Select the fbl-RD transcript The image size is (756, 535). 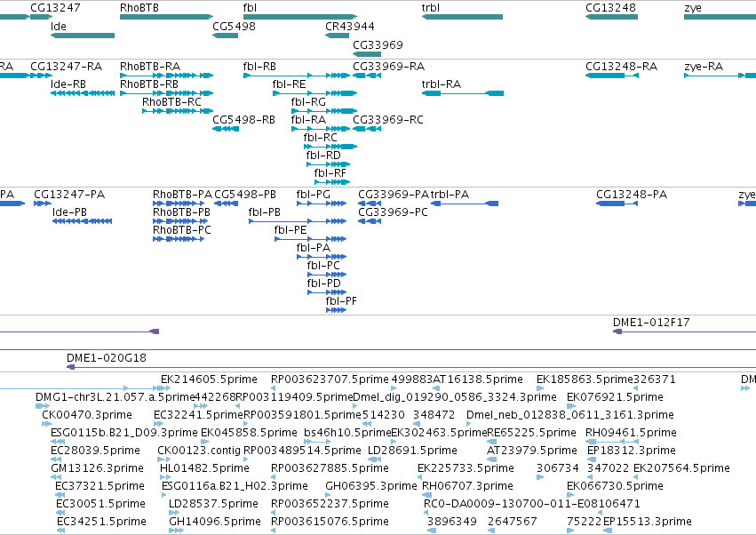pyautogui.click(x=329, y=164)
